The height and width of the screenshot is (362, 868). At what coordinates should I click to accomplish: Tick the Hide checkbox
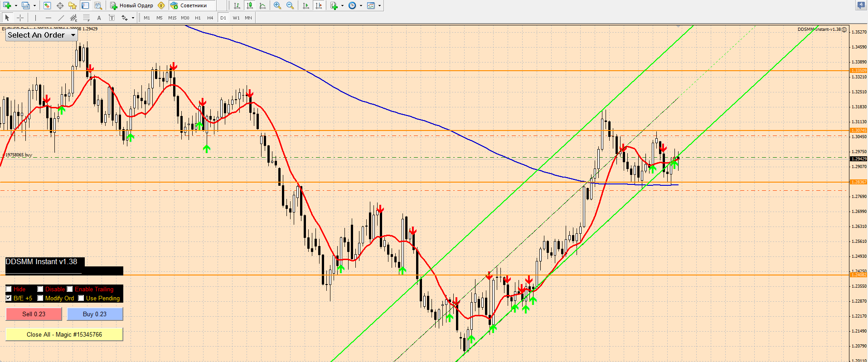point(9,289)
